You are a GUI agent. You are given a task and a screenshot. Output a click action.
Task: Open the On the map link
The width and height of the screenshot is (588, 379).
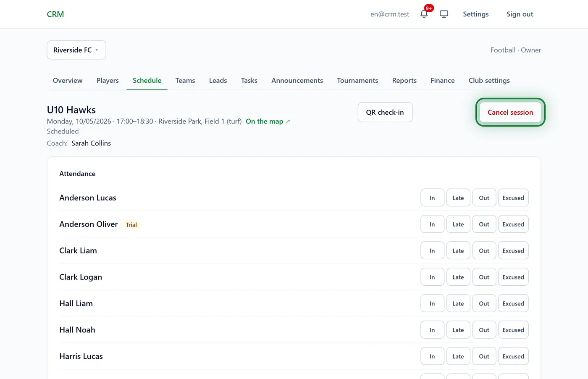pos(268,121)
